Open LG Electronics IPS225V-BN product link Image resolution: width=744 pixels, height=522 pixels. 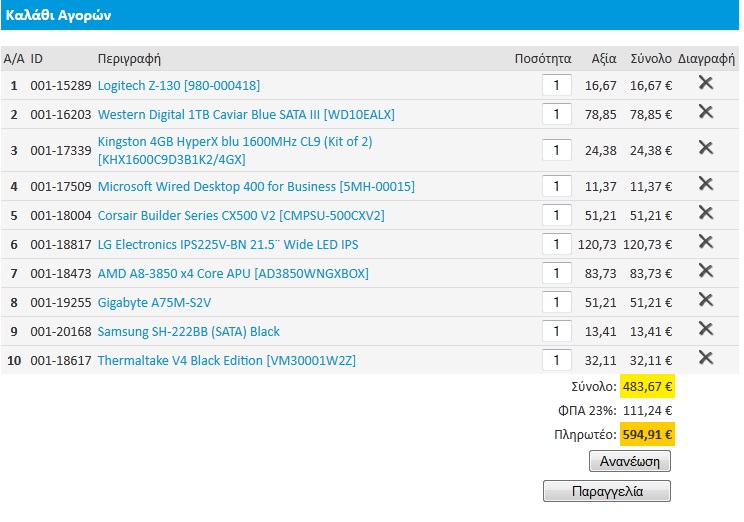(228, 244)
